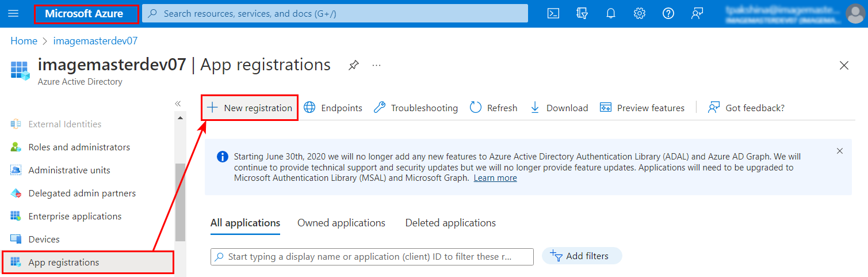
Task: Click Got feedback?
Action: [746, 108]
